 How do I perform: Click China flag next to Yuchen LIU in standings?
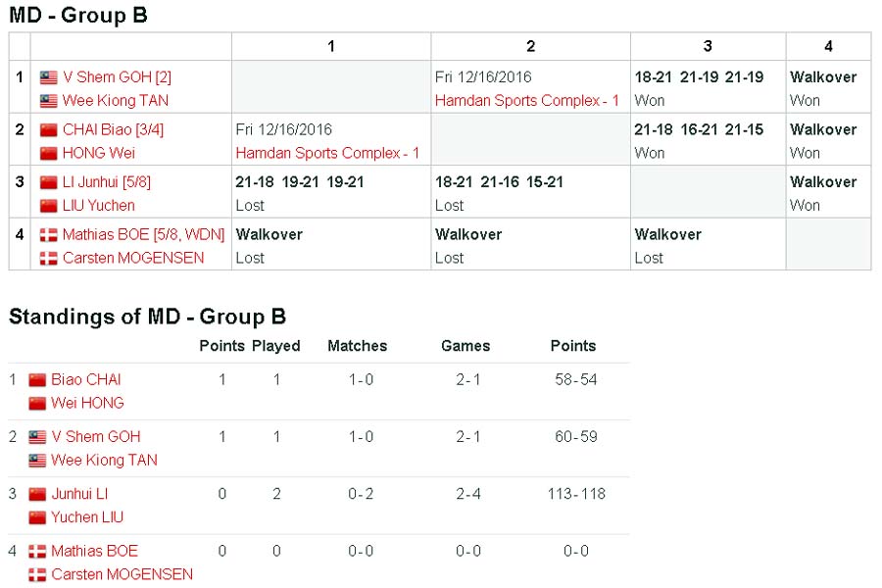coord(37,517)
